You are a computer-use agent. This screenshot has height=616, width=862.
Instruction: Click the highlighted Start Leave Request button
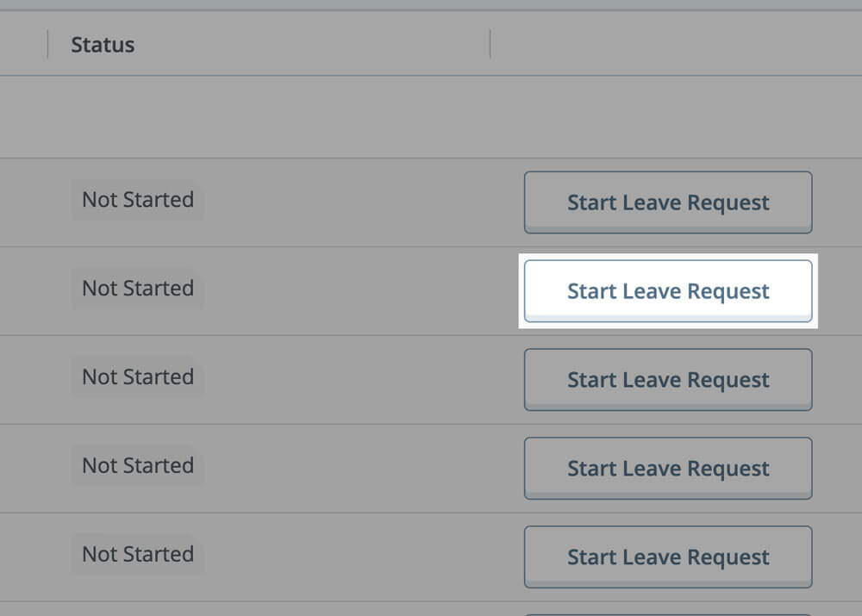coord(668,290)
